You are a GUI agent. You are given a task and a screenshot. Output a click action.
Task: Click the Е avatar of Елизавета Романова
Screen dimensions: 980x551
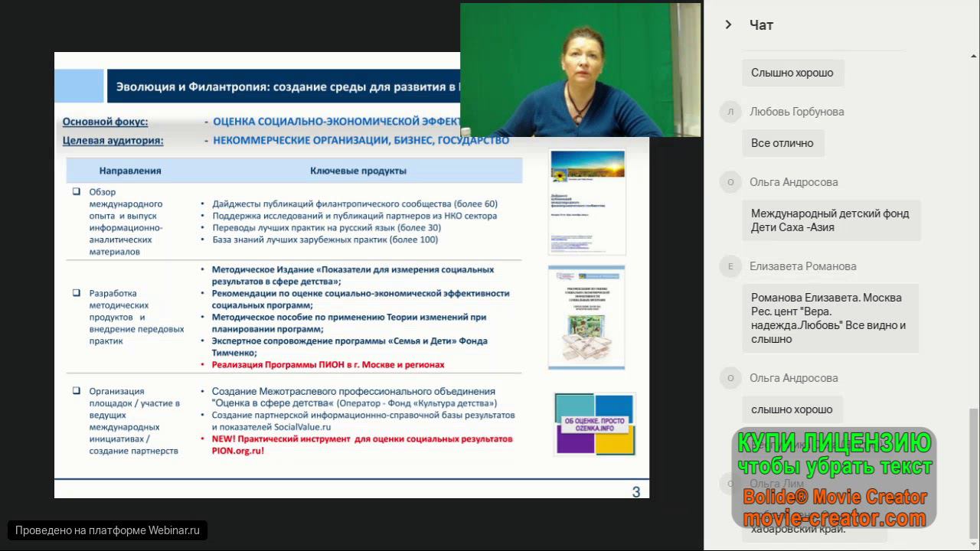(730, 266)
